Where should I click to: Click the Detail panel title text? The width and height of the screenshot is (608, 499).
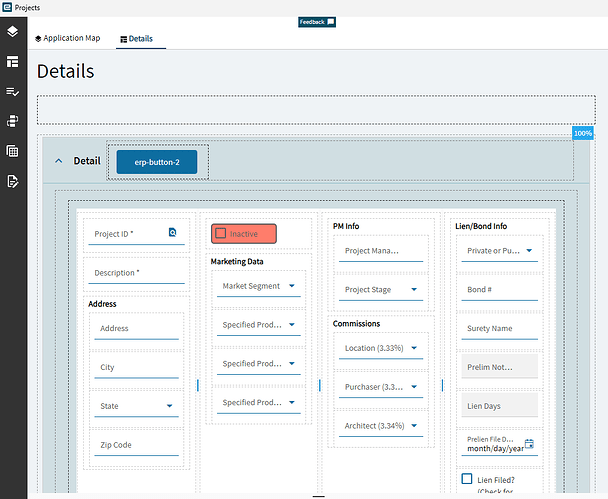pyautogui.click(x=87, y=161)
